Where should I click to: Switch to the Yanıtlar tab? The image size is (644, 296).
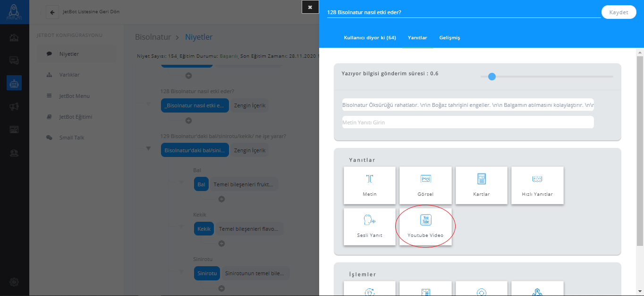[x=417, y=37]
